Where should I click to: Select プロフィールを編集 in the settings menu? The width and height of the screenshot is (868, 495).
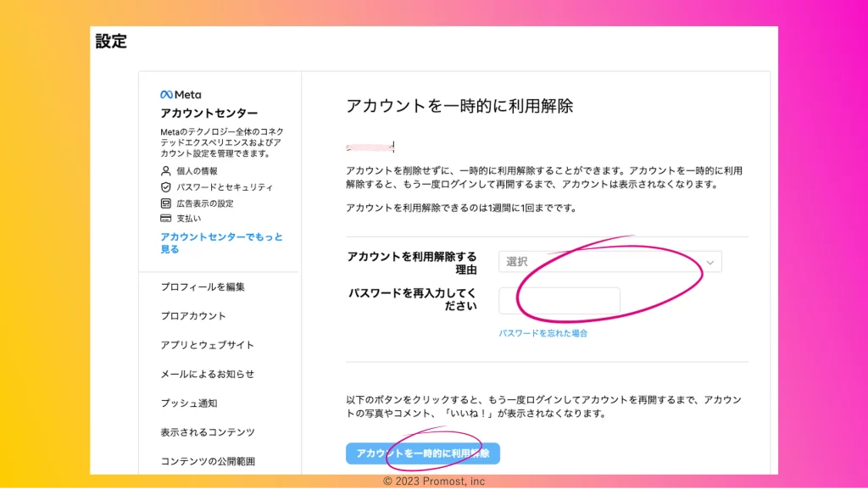pyautogui.click(x=203, y=287)
